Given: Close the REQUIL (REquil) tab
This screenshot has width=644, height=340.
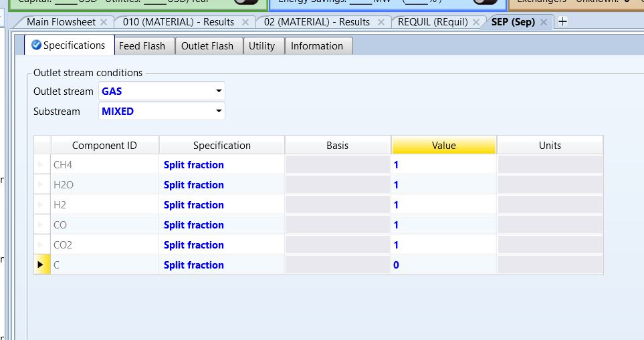Looking at the screenshot, I should [476, 22].
